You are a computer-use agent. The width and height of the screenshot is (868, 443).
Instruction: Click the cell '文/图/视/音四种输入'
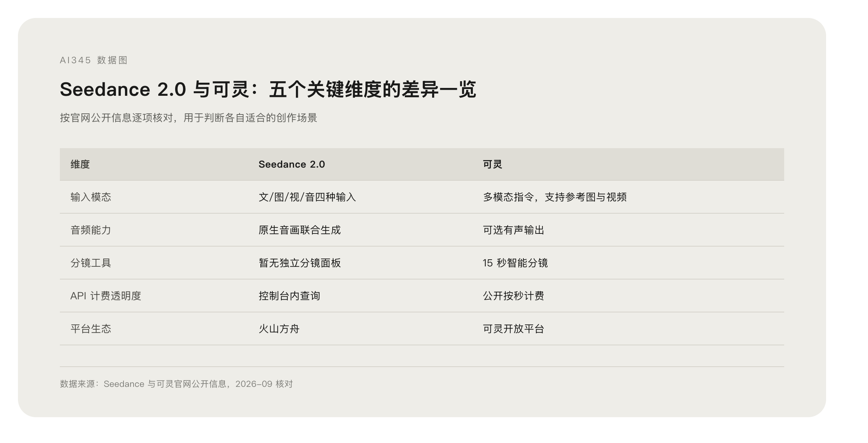307,197
